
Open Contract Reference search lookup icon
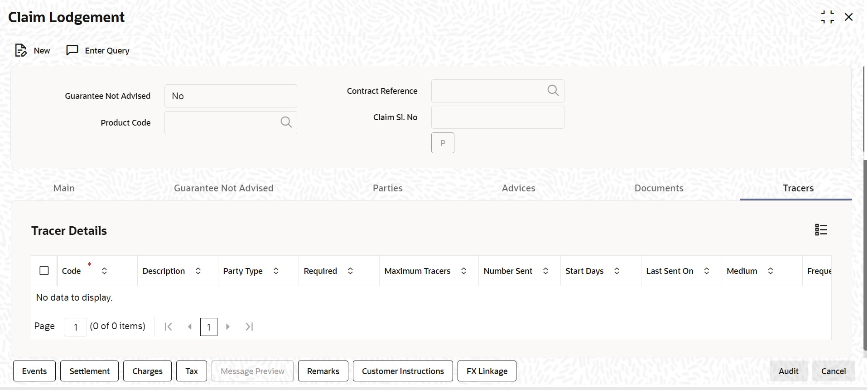(x=553, y=91)
